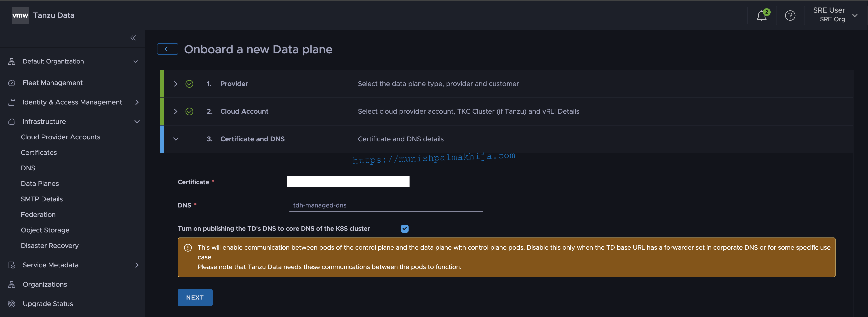The height and width of the screenshot is (317, 868).
Task: Collapse the Certificate and DNS step
Action: [x=176, y=139]
